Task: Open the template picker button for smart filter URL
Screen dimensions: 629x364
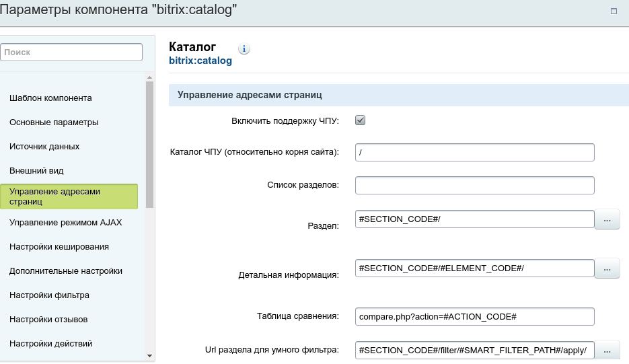Action: [607, 351]
